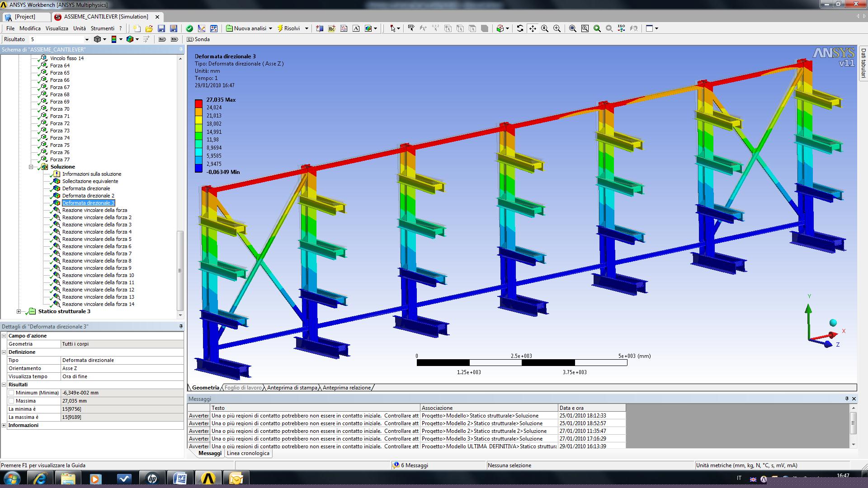Select the Pan view tool

tap(533, 28)
